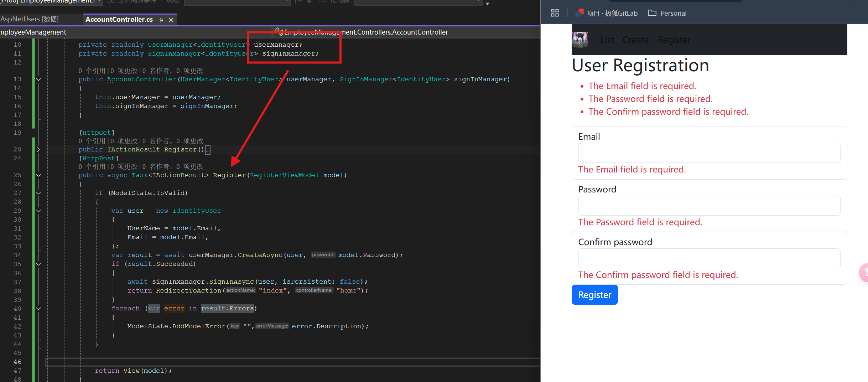
Task: Click the [HttpPost] attribute on line 24
Action: (x=99, y=158)
